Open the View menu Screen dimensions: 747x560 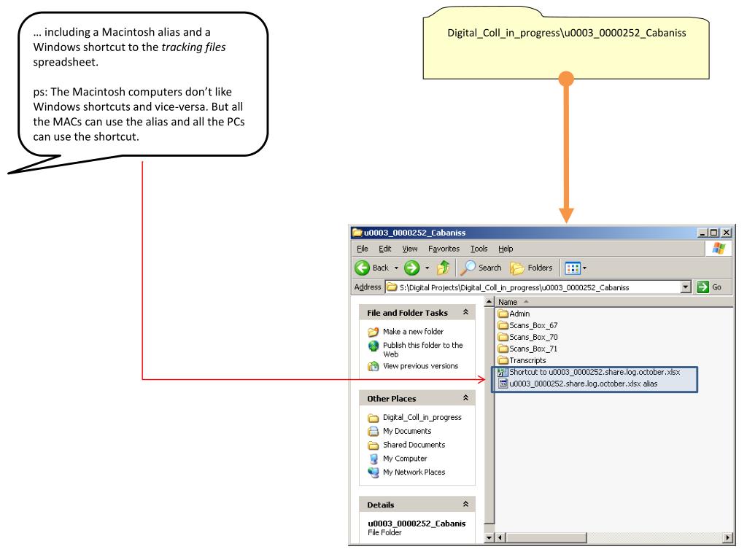click(410, 249)
